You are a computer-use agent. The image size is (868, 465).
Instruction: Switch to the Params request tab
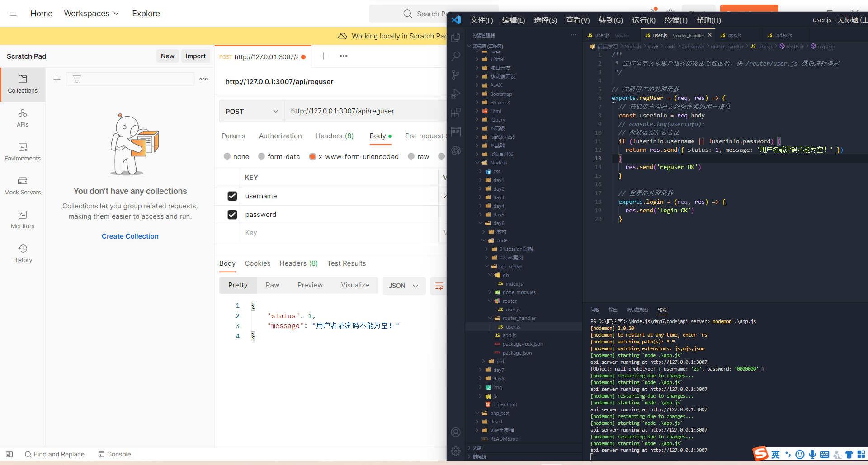click(233, 136)
